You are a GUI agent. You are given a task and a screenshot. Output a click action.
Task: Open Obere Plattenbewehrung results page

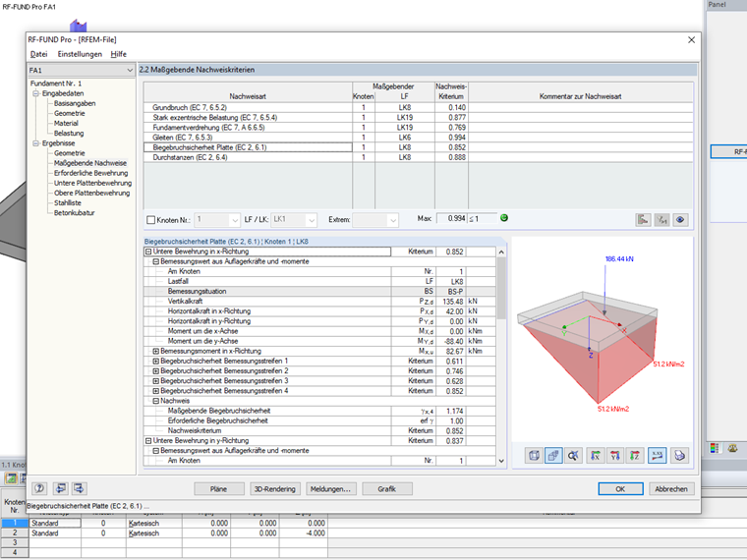[92, 193]
